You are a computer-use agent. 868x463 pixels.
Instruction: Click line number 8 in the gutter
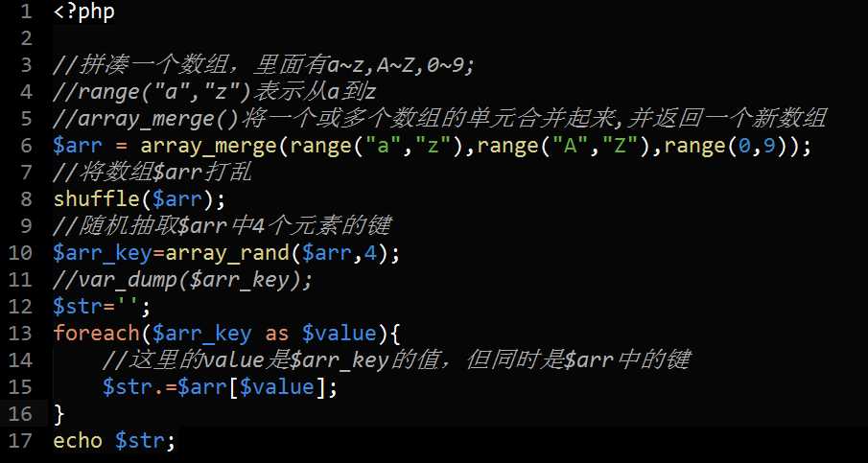pos(26,199)
